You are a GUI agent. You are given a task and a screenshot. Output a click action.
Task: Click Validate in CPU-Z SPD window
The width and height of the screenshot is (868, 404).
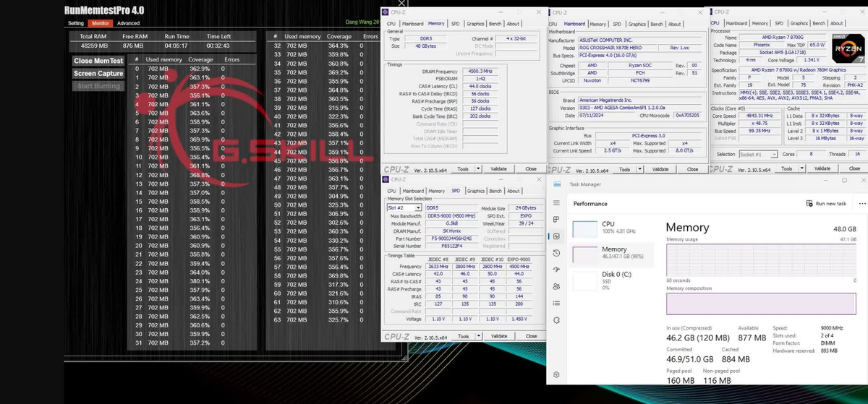click(499, 336)
